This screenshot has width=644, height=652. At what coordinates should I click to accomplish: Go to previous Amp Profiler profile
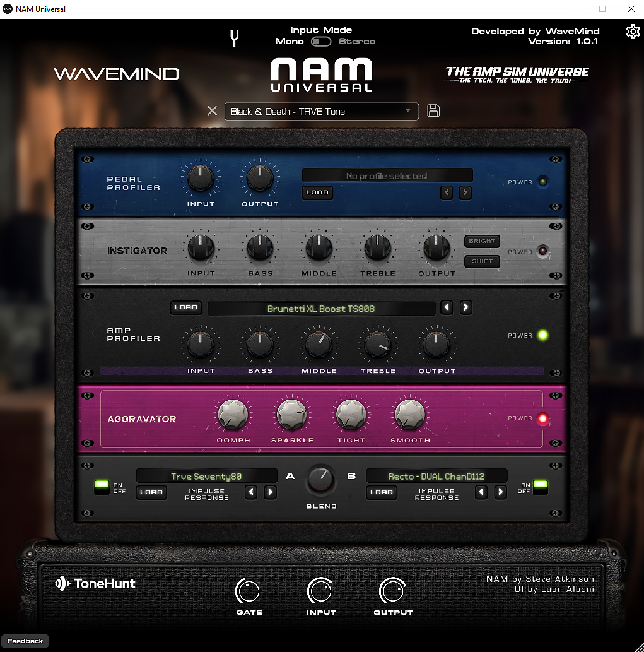coord(447,307)
